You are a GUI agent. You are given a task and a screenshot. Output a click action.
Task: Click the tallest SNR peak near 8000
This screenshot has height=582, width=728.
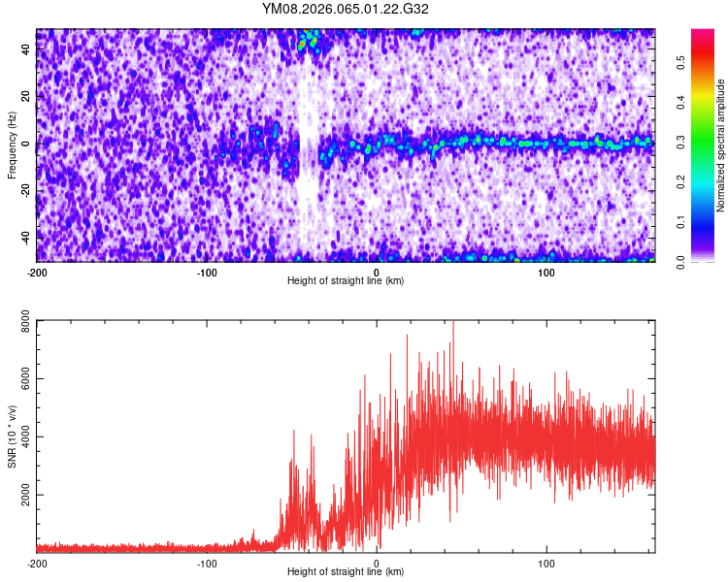pos(452,325)
